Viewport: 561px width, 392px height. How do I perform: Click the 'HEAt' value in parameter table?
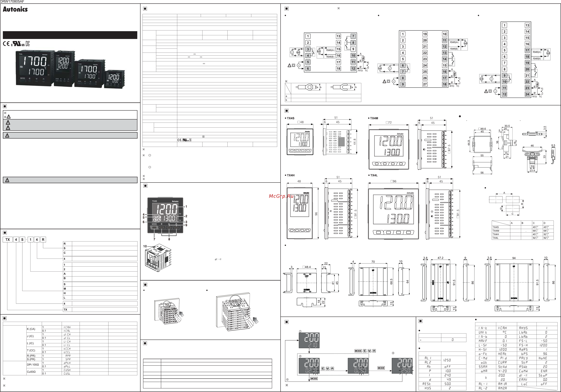click(502, 354)
